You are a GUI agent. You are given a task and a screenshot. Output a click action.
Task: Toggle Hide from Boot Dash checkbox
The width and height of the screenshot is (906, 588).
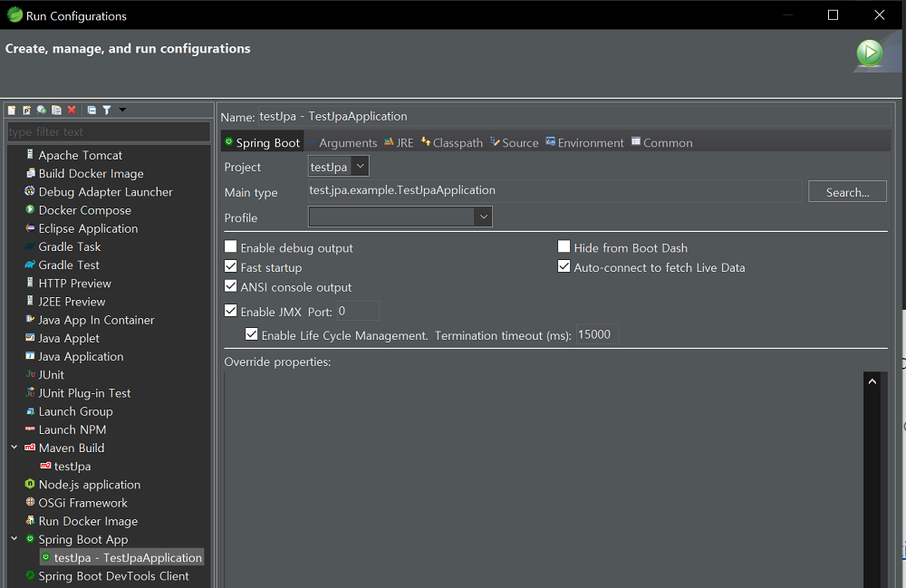click(564, 247)
